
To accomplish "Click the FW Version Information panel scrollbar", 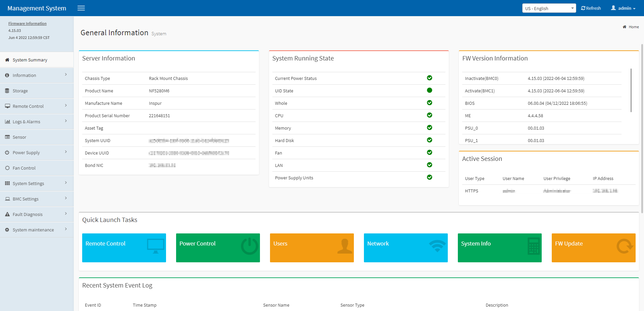I will 631,91.
